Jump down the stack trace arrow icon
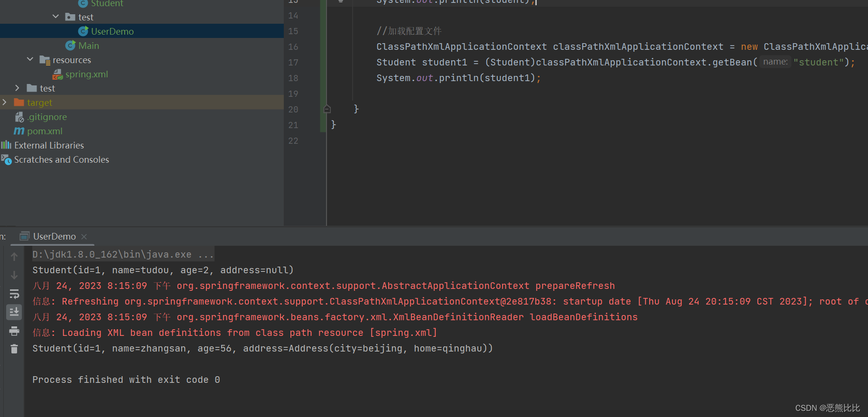This screenshot has width=868, height=417. pyautogui.click(x=14, y=275)
